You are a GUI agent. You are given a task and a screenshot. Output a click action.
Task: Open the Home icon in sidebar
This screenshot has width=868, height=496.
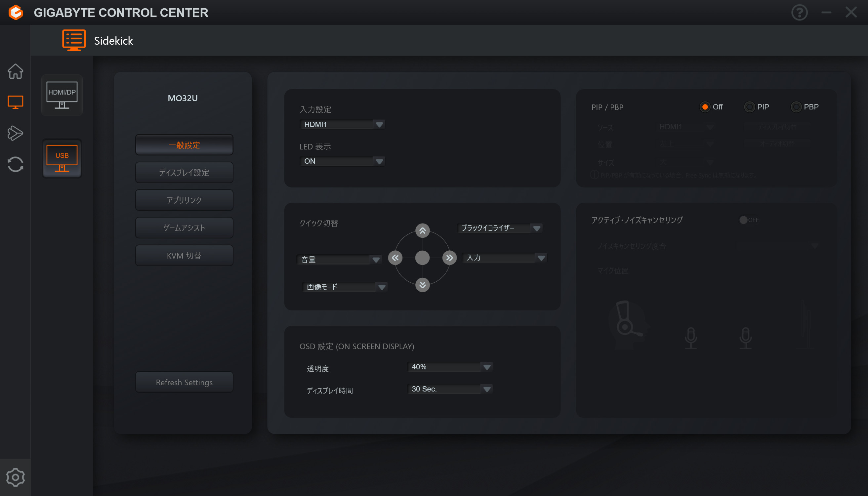coord(15,71)
